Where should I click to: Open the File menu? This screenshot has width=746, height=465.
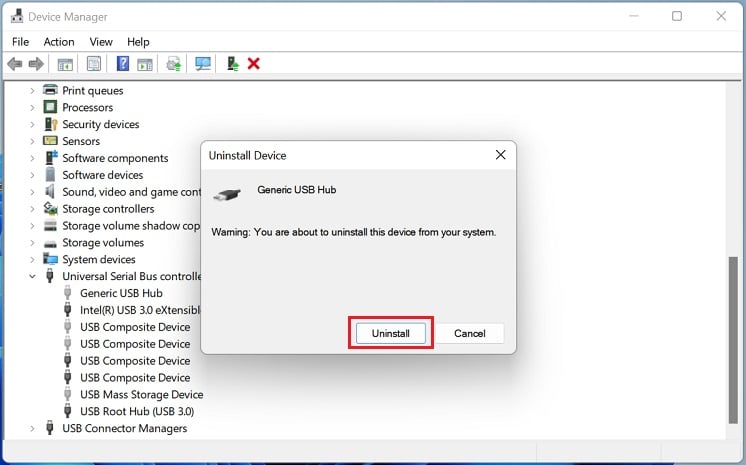click(x=20, y=42)
